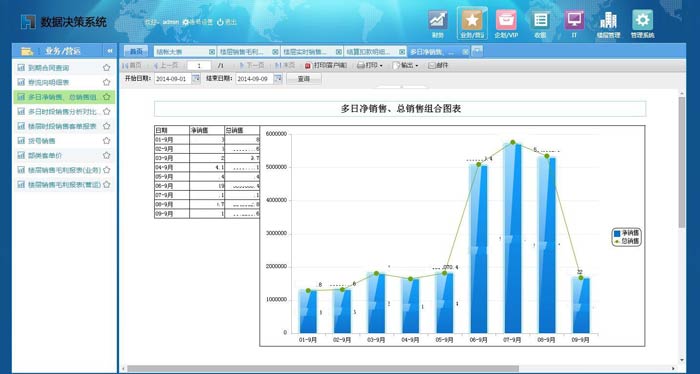Click the mail button in the toolbar
The image size is (700, 374).
click(438, 66)
